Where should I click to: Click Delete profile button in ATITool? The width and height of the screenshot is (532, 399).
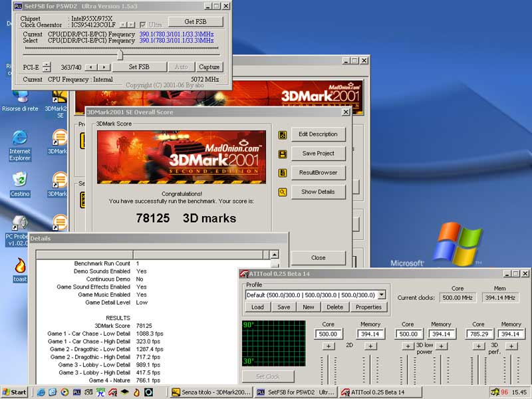[x=335, y=307]
